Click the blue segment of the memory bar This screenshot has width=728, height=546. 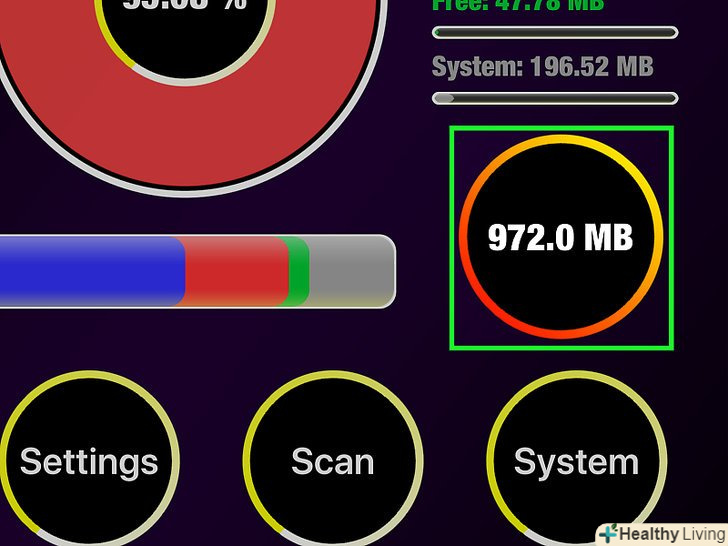(91, 271)
